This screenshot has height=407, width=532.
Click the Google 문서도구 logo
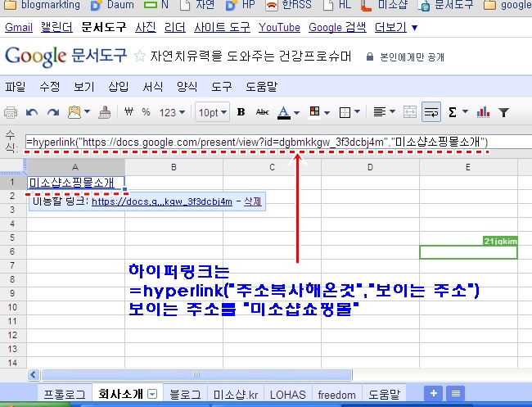coord(65,56)
